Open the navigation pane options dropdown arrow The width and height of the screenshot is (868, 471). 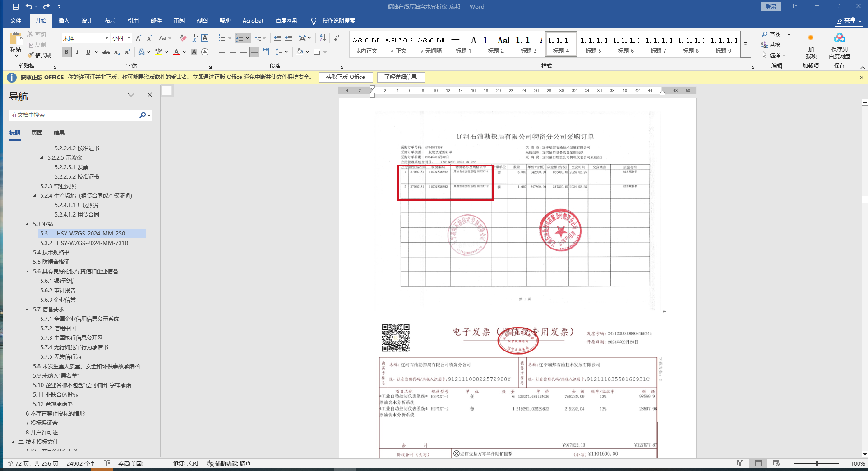131,95
